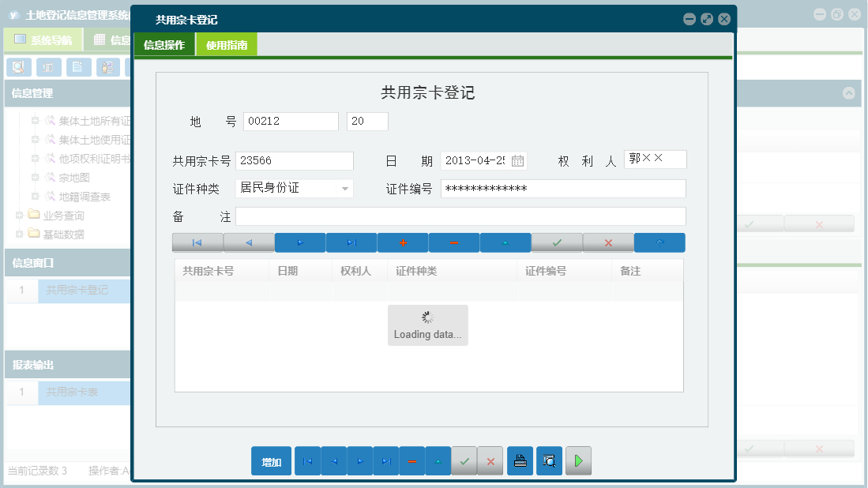The height and width of the screenshot is (488, 868).
Task: Refresh data with the circular arrow icon
Action: 659,242
